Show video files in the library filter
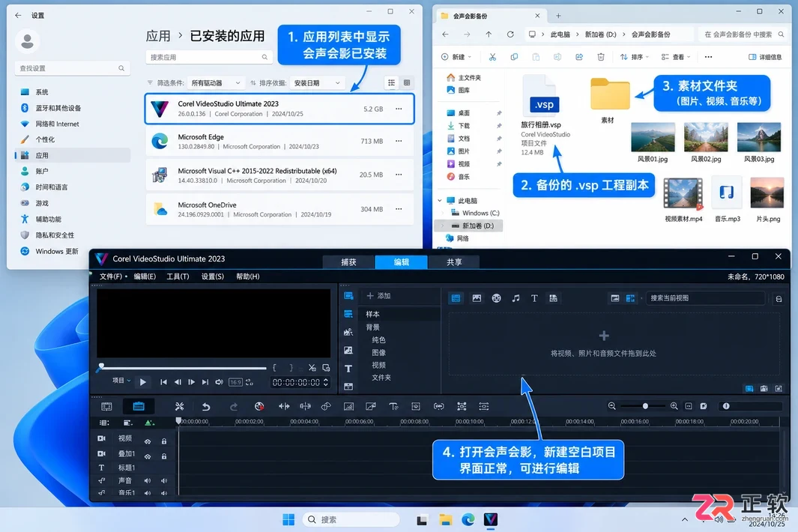Image resolution: width=798 pixels, height=532 pixels. click(456, 298)
